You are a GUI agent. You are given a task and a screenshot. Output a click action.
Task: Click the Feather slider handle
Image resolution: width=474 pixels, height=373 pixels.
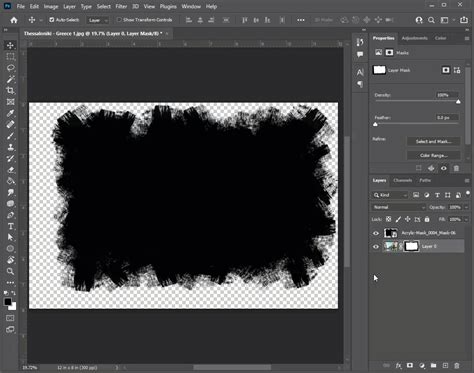click(375, 124)
